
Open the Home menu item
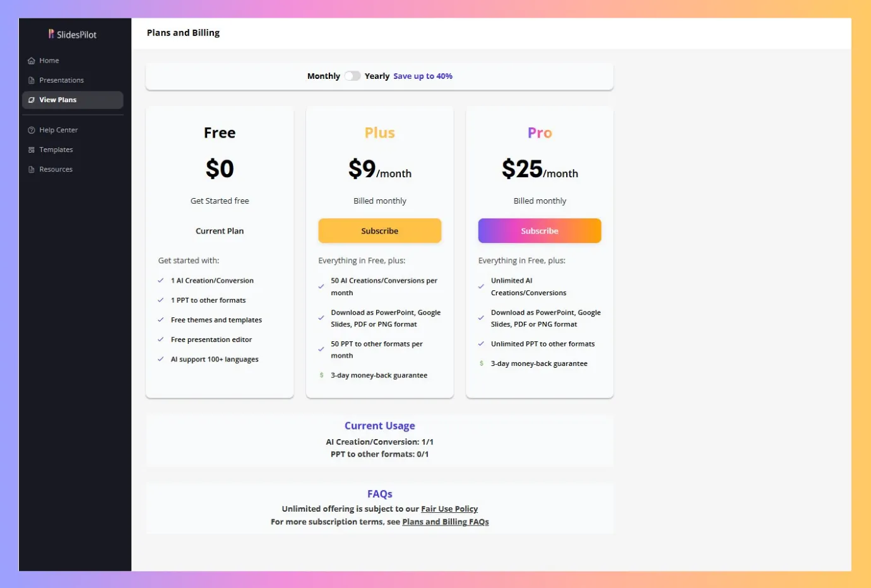[49, 61]
